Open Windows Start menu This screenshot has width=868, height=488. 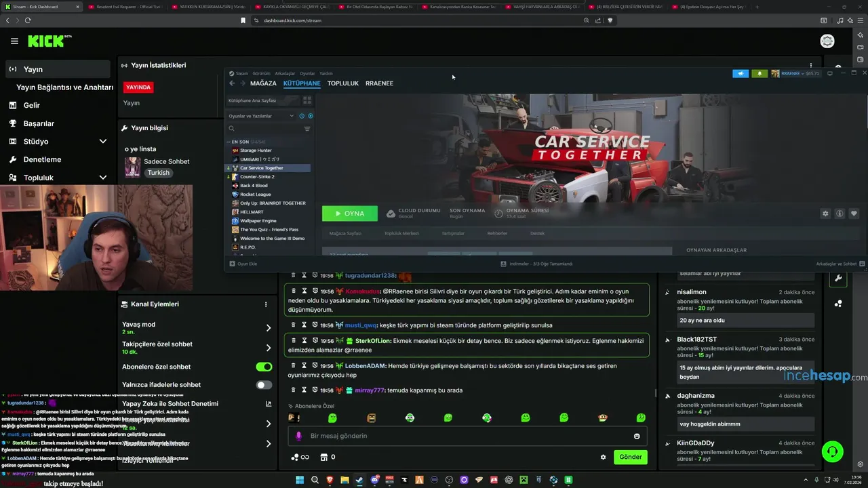pos(300,480)
